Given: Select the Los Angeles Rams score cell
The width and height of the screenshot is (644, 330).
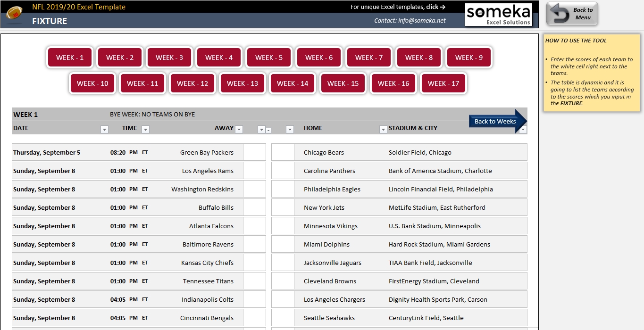Looking at the screenshot, I should tap(255, 171).
